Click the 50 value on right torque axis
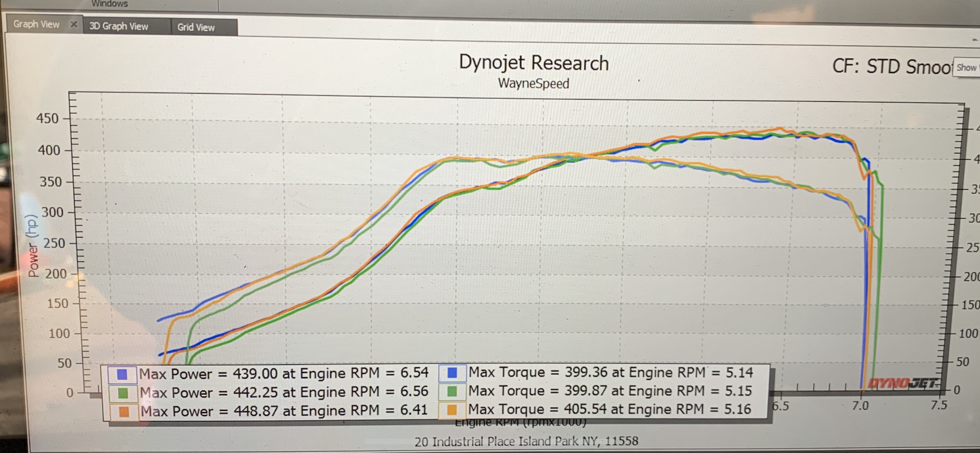The width and height of the screenshot is (980, 453). (x=962, y=362)
